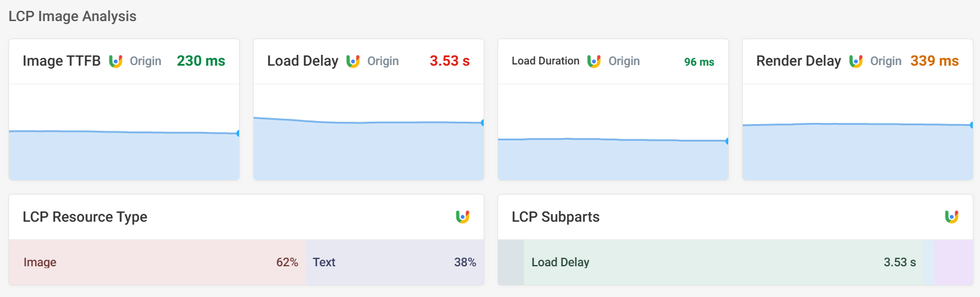
Task: Click the CrUX icon beside Render Delay
Action: 856,61
